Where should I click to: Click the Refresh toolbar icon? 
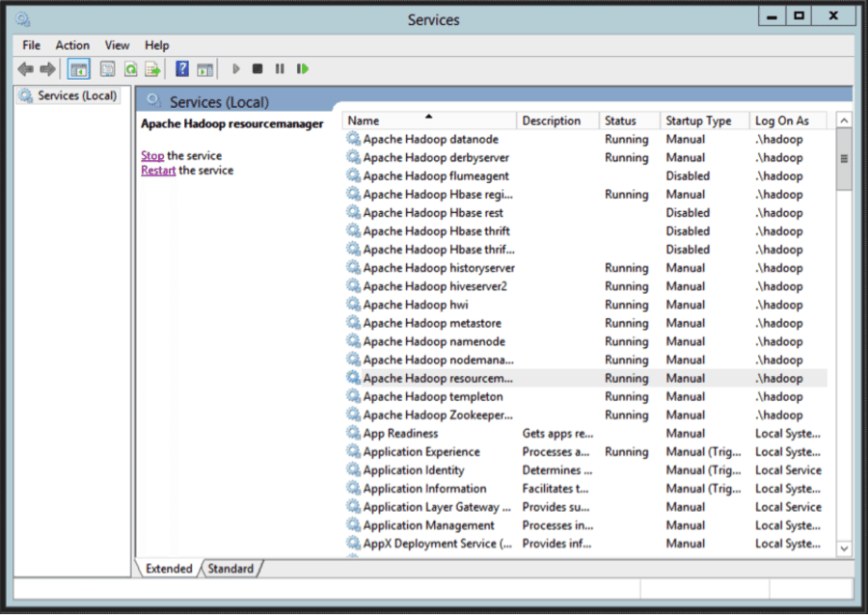point(130,69)
